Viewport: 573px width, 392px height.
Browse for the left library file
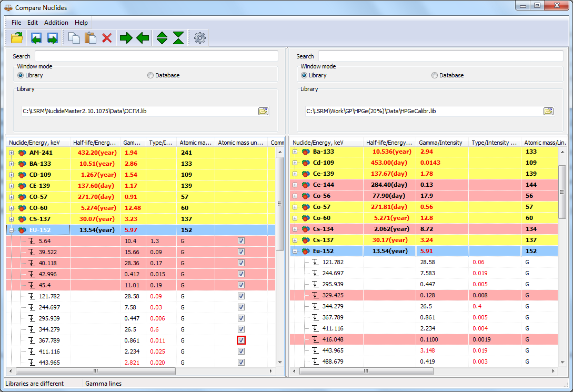point(263,111)
